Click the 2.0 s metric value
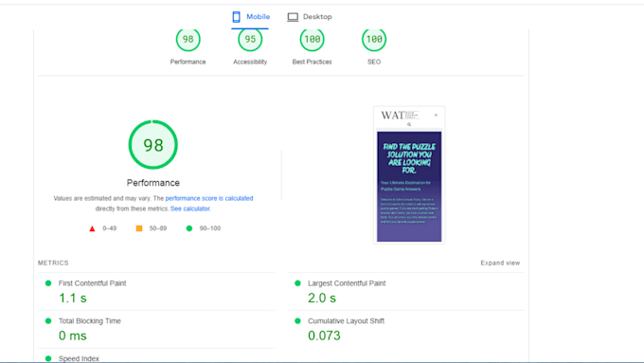The image size is (644, 363). (x=322, y=298)
